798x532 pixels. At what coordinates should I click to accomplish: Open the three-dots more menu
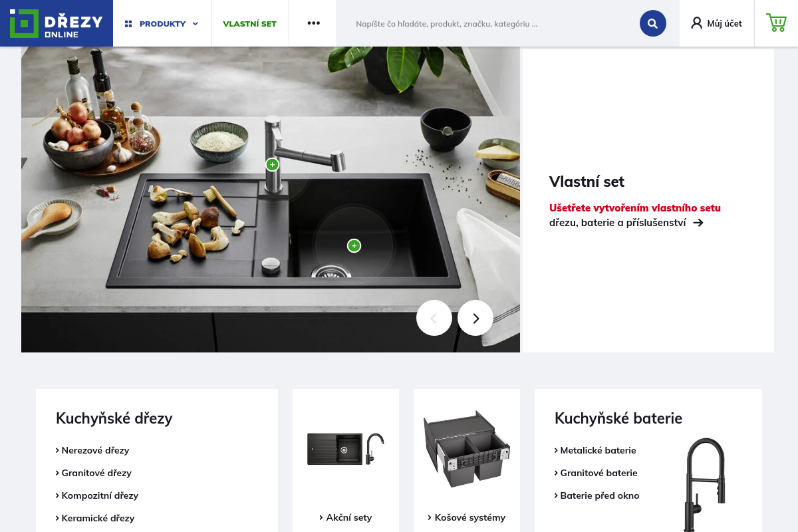point(314,23)
